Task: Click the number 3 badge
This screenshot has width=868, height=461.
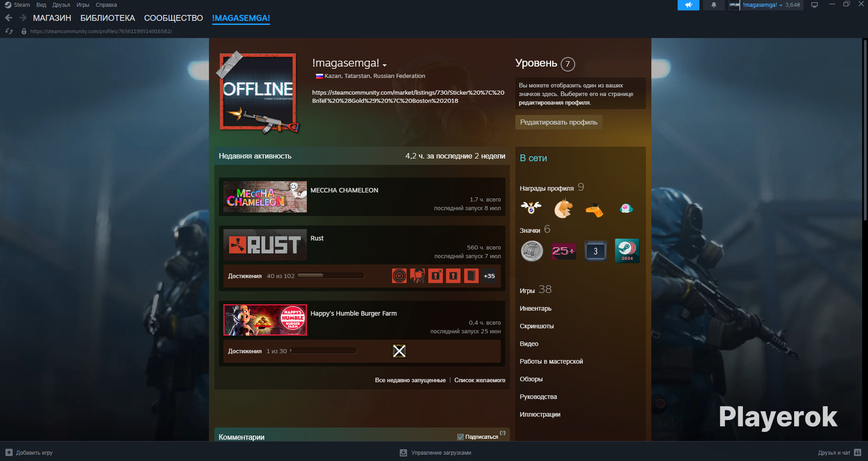Action: click(595, 251)
